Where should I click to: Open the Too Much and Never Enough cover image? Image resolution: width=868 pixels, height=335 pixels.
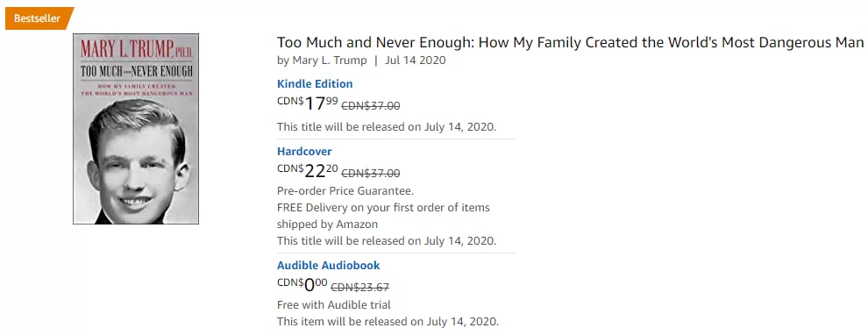pyautogui.click(x=136, y=128)
